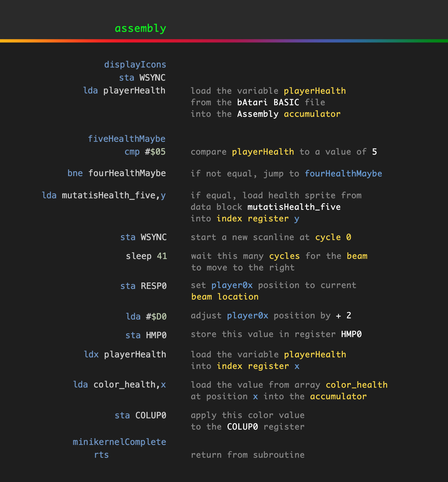Select the color_health array operand
448x482 pixels.
[x=125, y=384]
